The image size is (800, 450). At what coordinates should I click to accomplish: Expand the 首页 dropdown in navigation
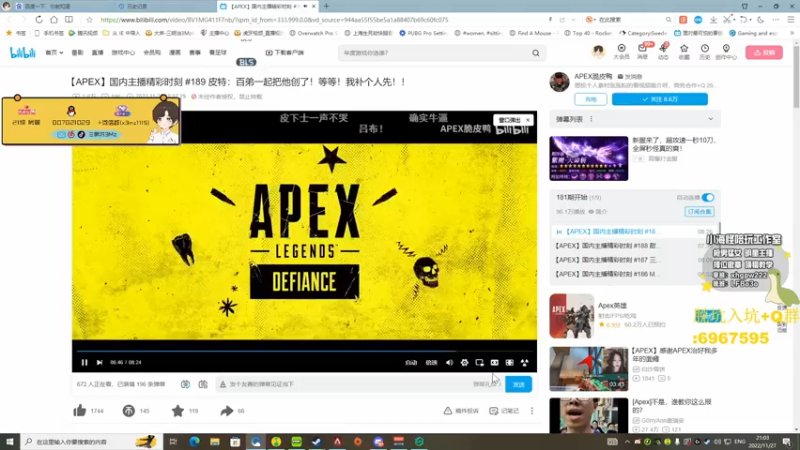(54, 53)
